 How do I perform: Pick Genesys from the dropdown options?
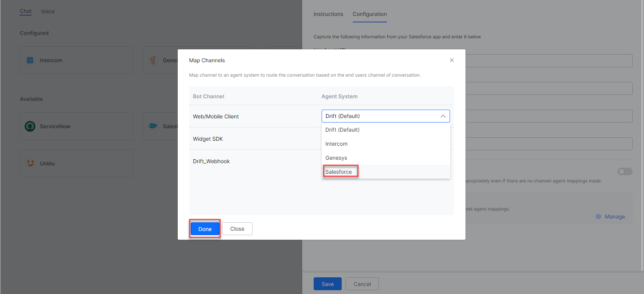(x=336, y=158)
